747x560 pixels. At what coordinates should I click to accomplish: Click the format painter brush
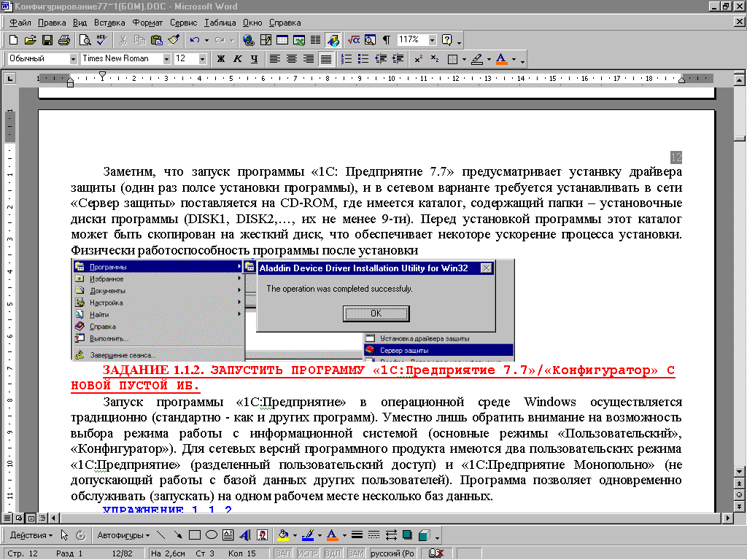click(174, 40)
